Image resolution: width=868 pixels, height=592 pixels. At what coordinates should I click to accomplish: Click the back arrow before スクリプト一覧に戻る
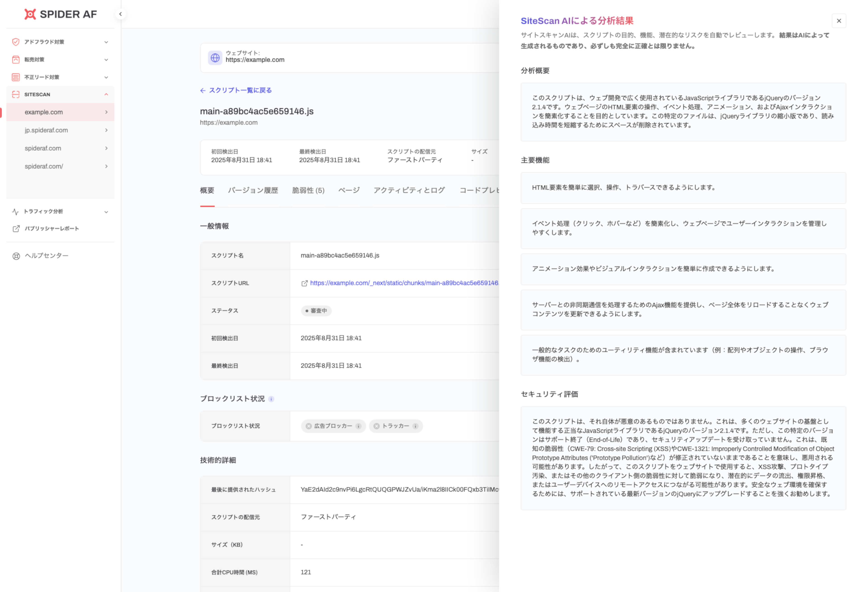(203, 90)
